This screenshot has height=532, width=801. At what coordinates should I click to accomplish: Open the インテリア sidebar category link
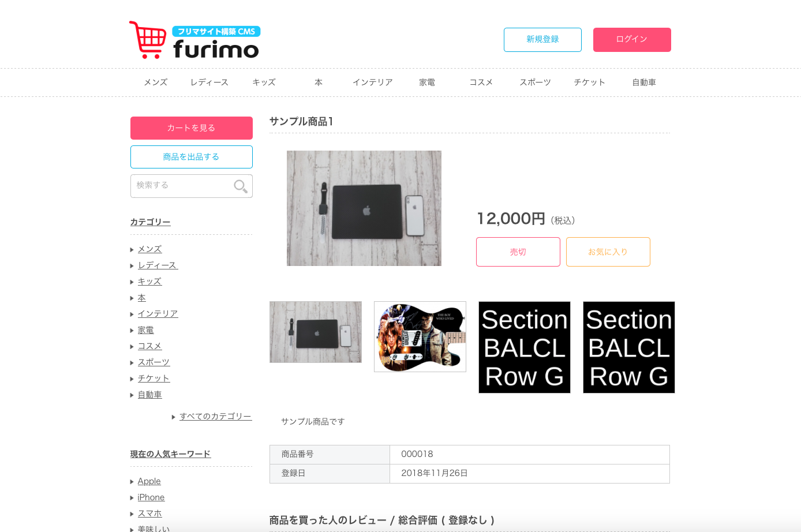point(158,314)
